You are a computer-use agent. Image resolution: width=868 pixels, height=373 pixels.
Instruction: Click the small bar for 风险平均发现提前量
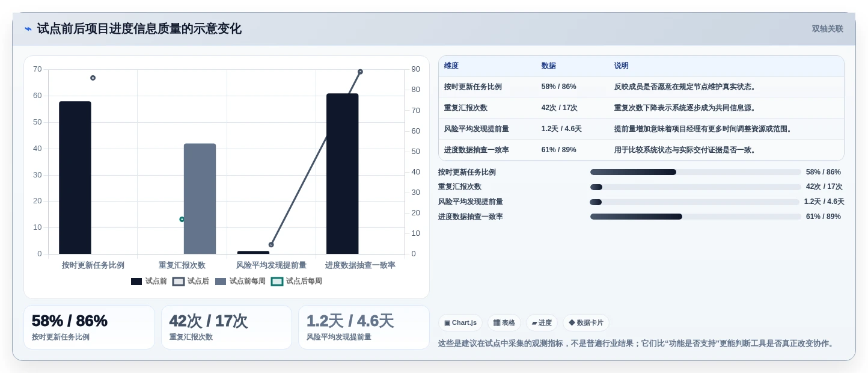click(x=253, y=252)
